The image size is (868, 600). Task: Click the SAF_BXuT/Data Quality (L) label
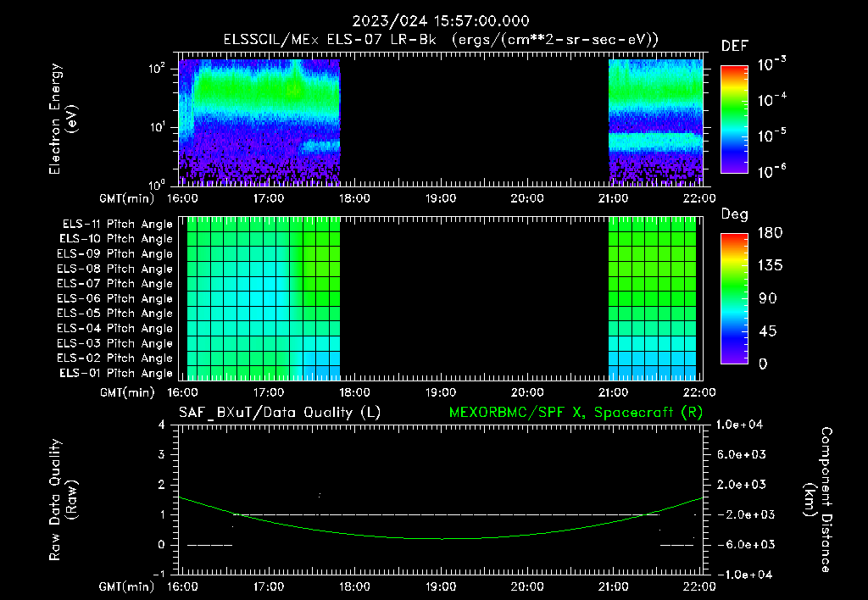280,413
